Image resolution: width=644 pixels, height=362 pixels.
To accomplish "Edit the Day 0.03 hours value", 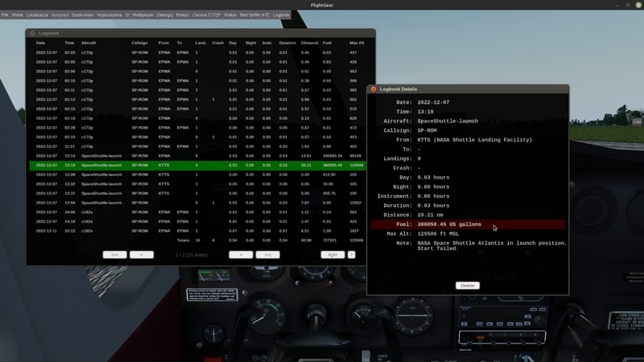I will click(x=433, y=178).
